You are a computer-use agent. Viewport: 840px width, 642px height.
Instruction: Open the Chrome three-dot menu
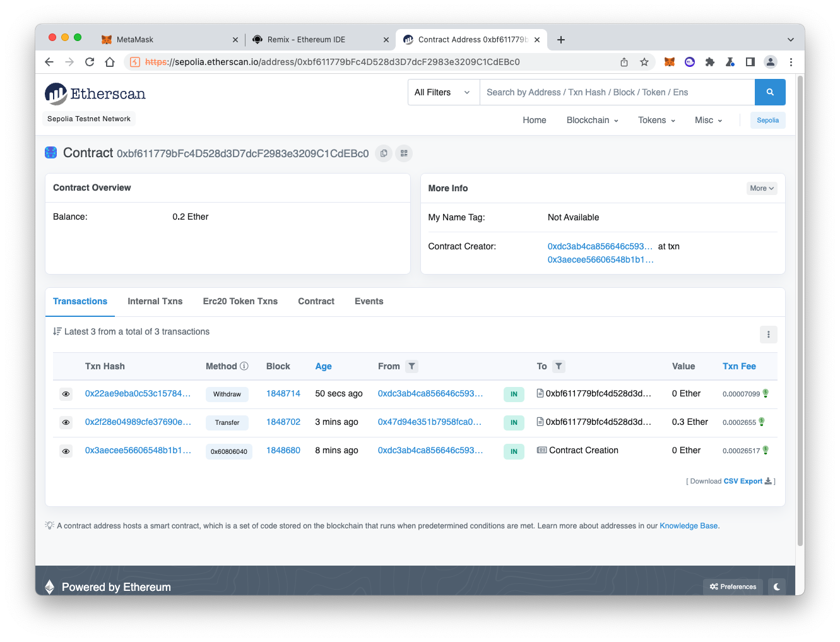tap(791, 62)
